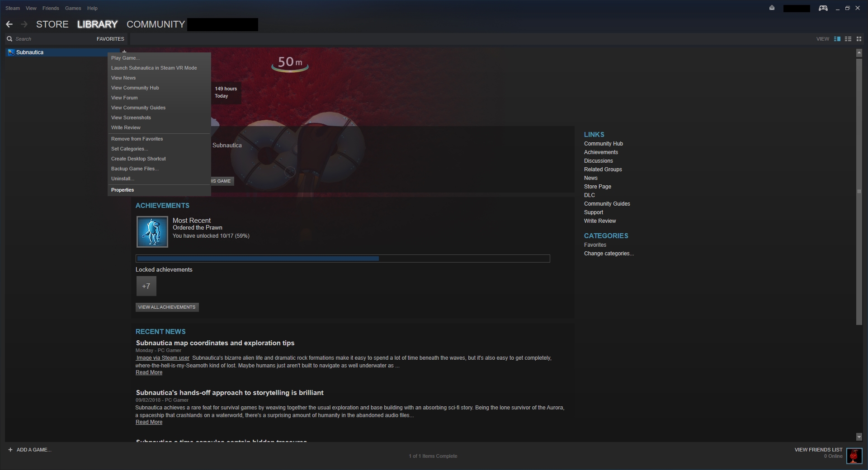Viewport: 868px width, 470px height.
Task: Click the achievements progress bar
Action: (x=343, y=258)
